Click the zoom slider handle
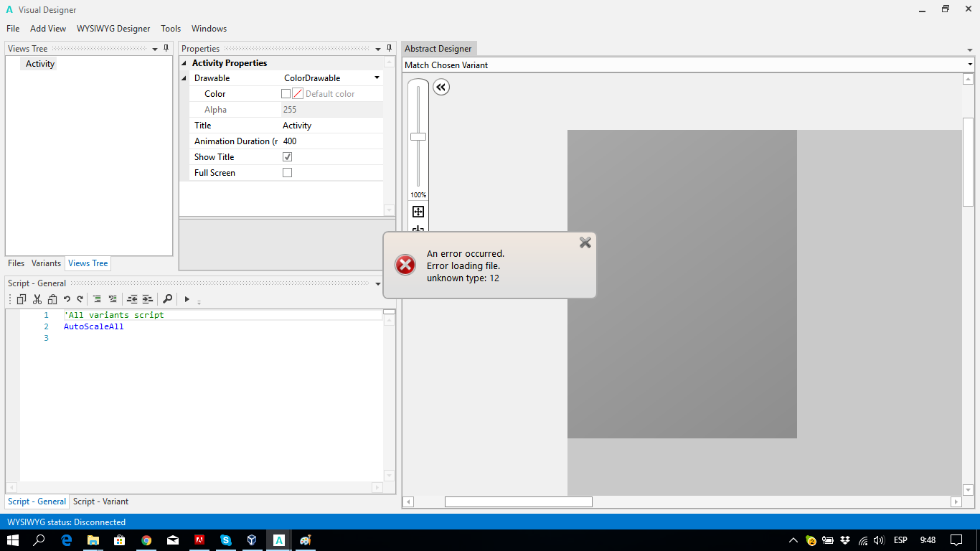 pyautogui.click(x=418, y=136)
